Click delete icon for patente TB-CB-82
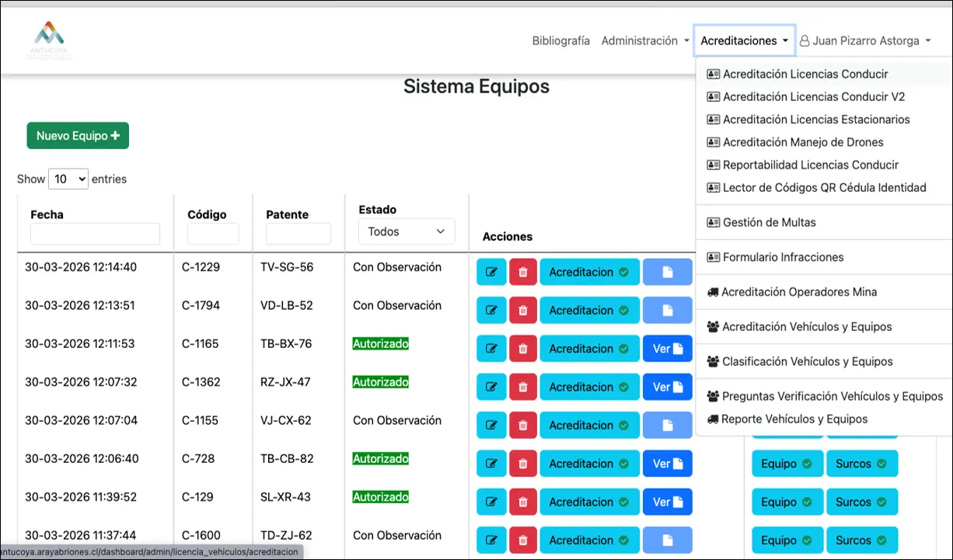This screenshot has height=560, width=953. tap(523, 464)
